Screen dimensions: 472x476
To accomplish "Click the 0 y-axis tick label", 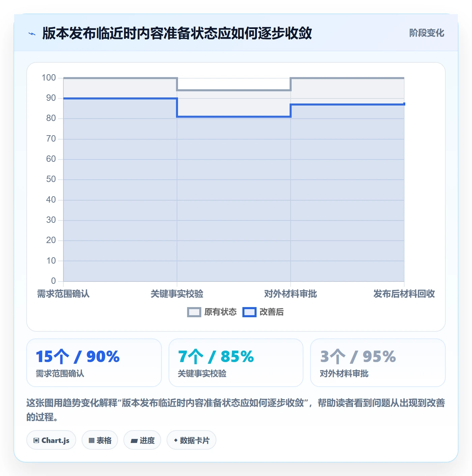I will [53, 281].
